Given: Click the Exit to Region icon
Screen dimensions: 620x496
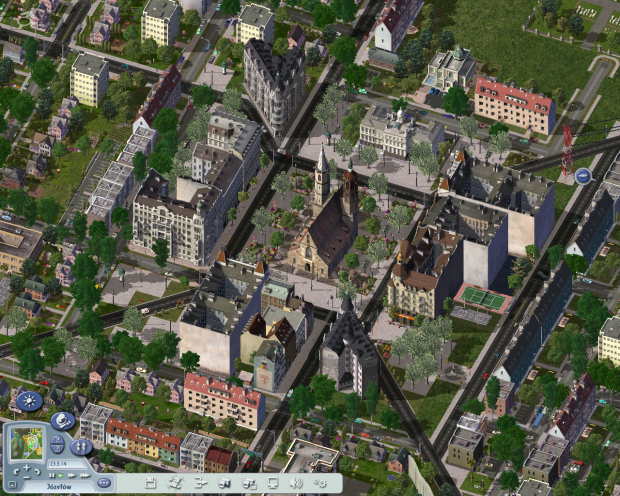Looking at the screenshot, I should [x=175, y=483].
